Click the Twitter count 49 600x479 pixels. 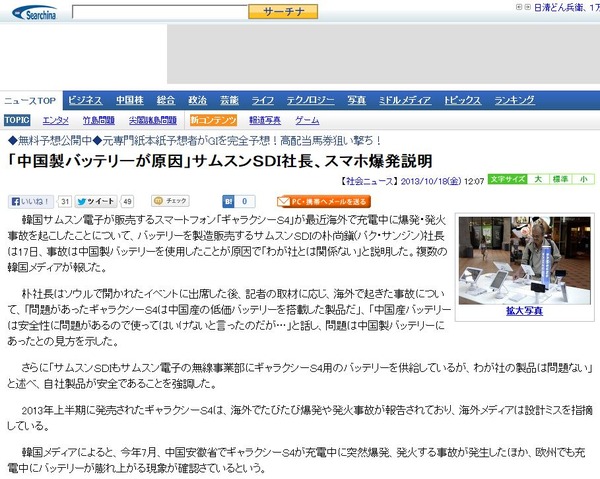[x=127, y=202]
